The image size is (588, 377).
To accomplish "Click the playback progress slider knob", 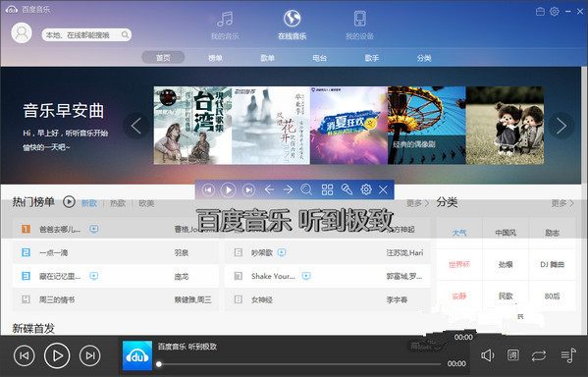I will (159, 364).
